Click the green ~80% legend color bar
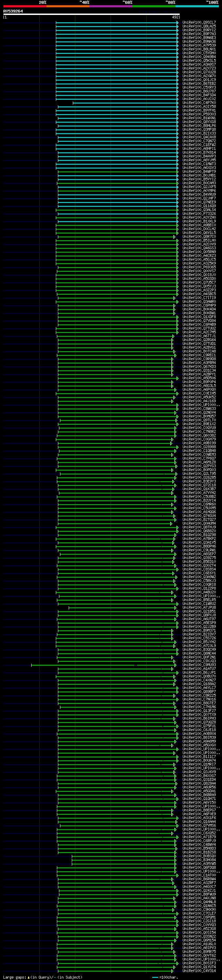 click(x=154, y=6)
